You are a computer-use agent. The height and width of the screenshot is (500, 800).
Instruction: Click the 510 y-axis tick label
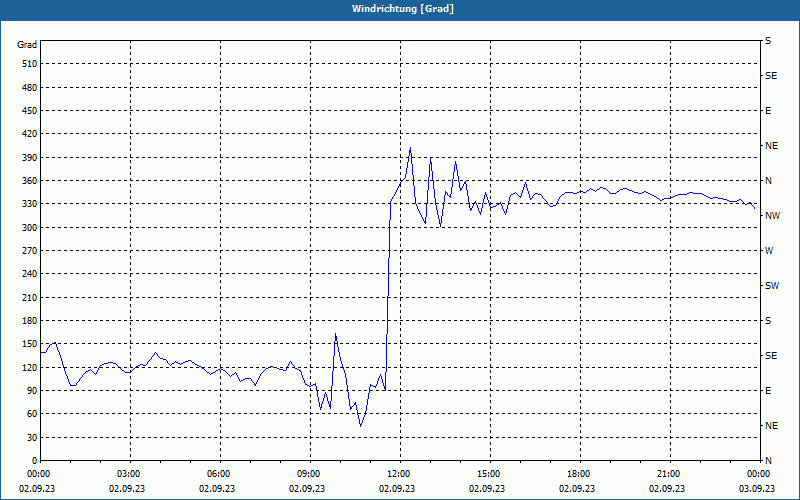(x=30, y=64)
